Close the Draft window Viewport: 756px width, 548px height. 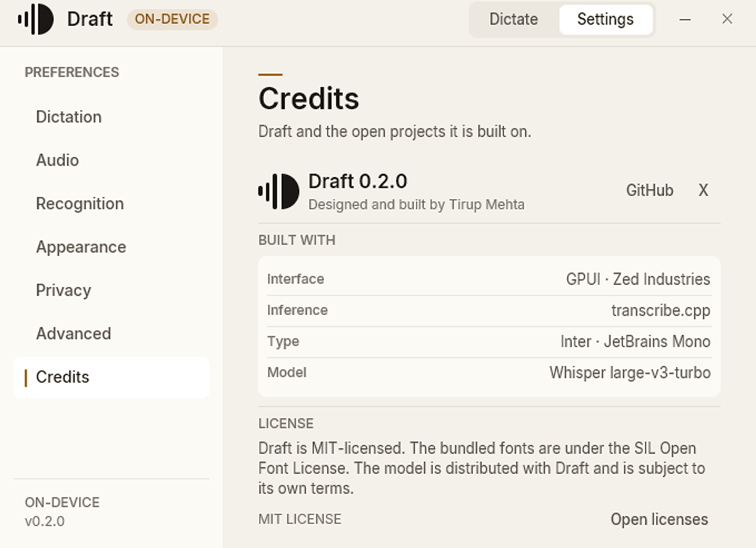727,19
